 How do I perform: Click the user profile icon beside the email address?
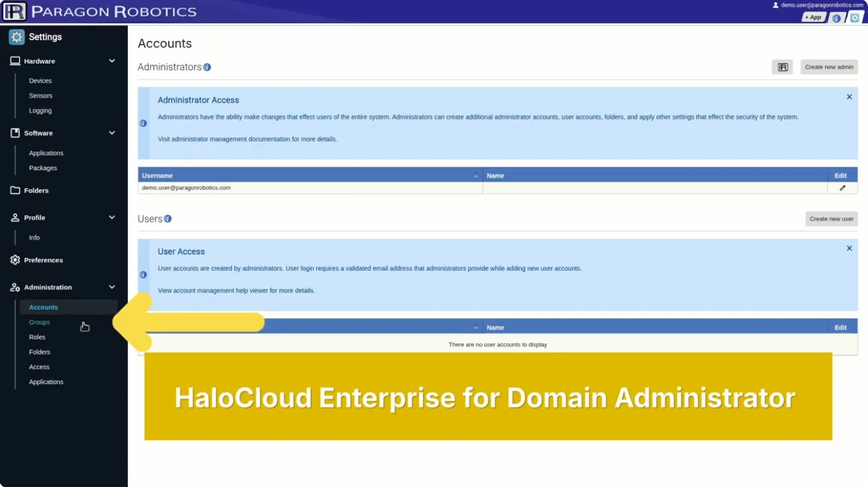[775, 5]
